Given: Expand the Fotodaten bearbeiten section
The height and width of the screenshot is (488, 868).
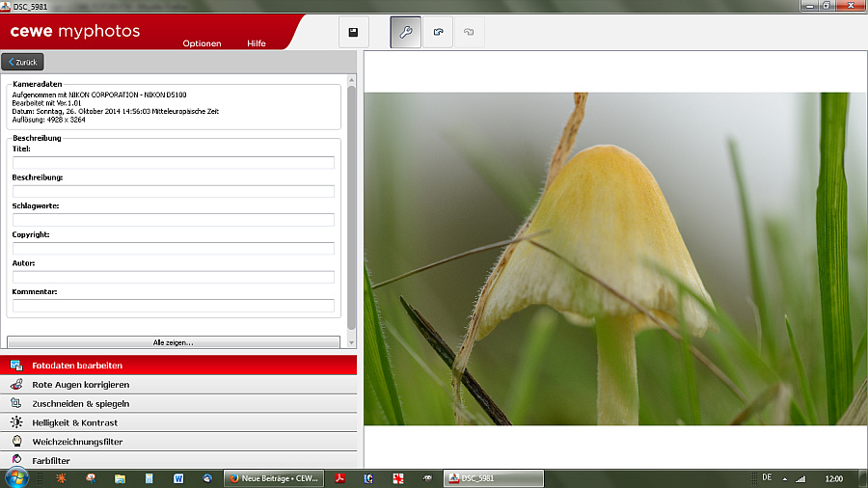Looking at the screenshot, I should tap(77, 366).
